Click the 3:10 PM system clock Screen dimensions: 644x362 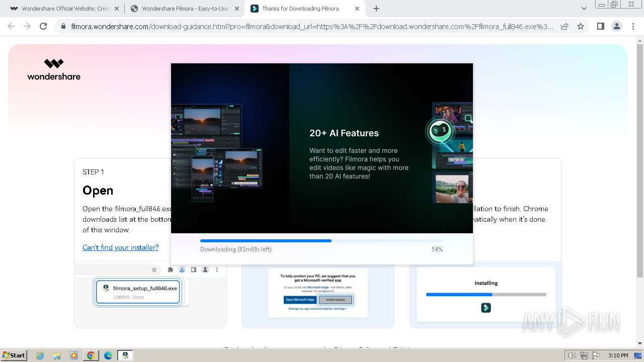click(618, 355)
